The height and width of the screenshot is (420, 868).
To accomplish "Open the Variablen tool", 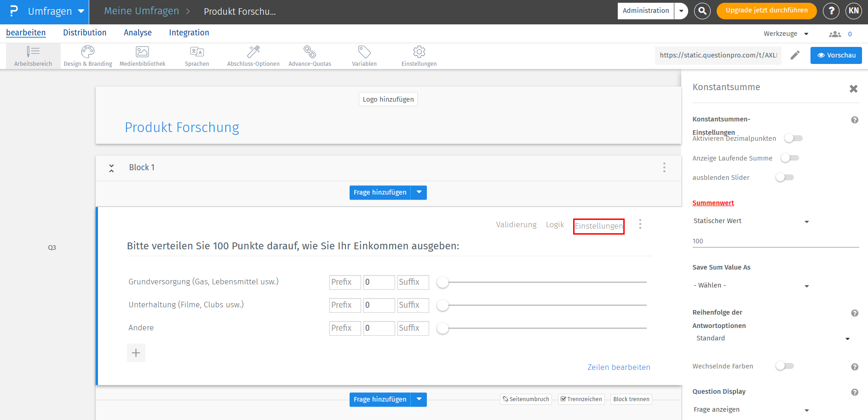I will [x=364, y=56].
